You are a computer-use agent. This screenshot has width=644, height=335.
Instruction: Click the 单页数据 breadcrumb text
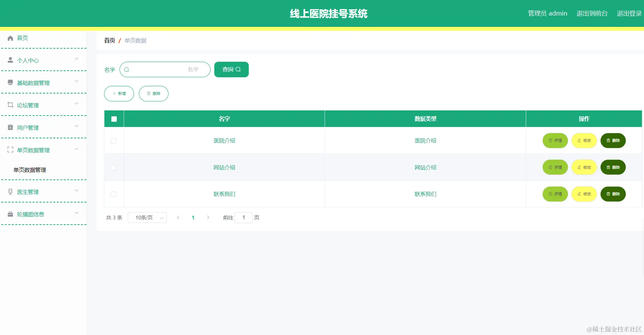click(135, 40)
